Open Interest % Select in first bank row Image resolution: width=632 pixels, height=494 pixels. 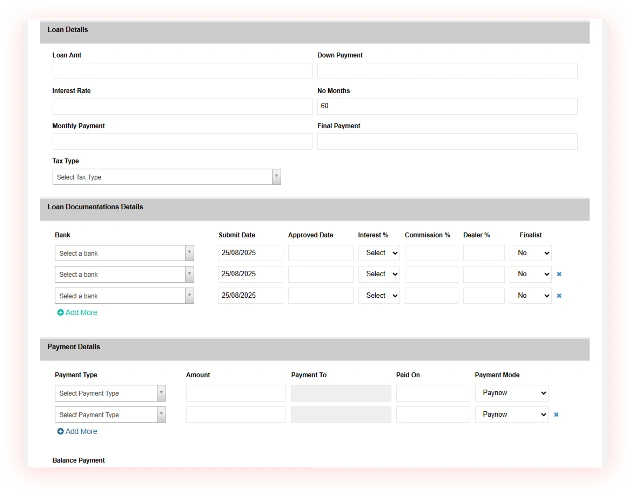pos(379,253)
